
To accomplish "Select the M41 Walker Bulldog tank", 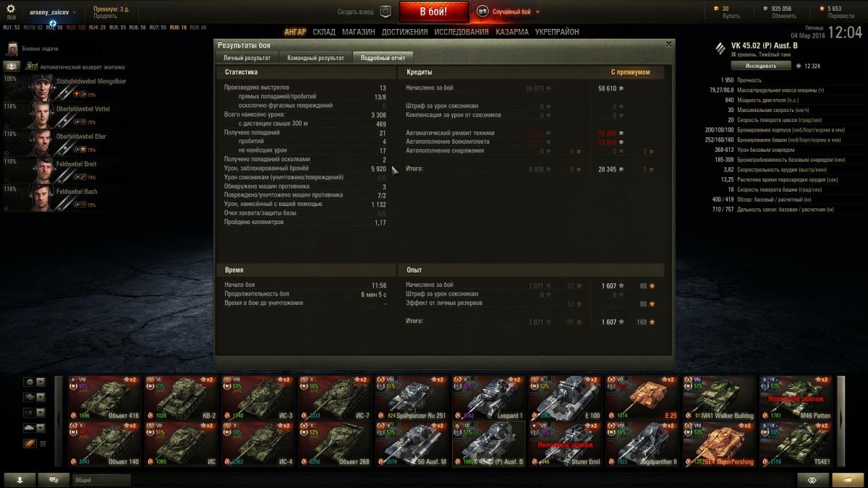I will pyautogui.click(x=718, y=398).
